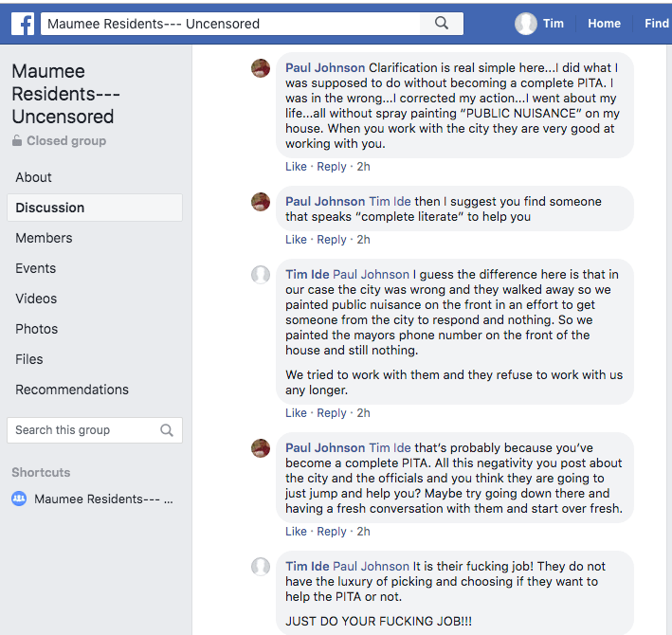The width and height of the screenshot is (672, 635).
Task: Reply to Tim Ide's comment about the mayor
Action: pyautogui.click(x=332, y=413)
